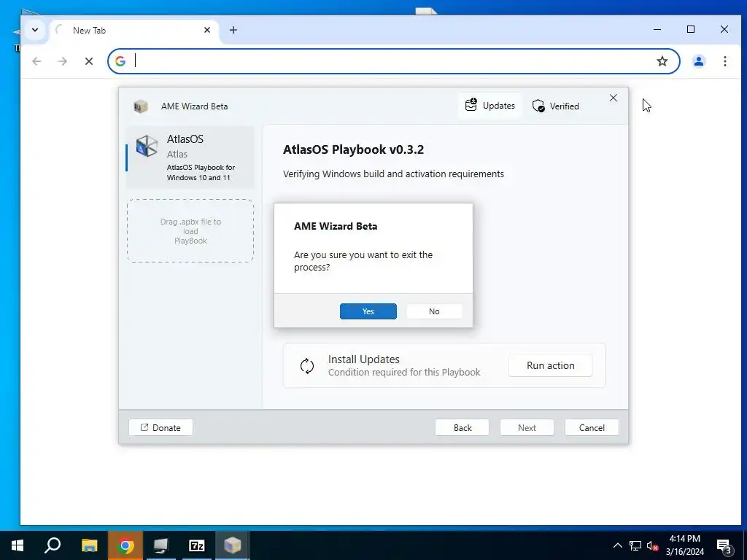Open a new Chrome tab
The width and height of the screenshot is (747, 560).
[x=233, y=30]
